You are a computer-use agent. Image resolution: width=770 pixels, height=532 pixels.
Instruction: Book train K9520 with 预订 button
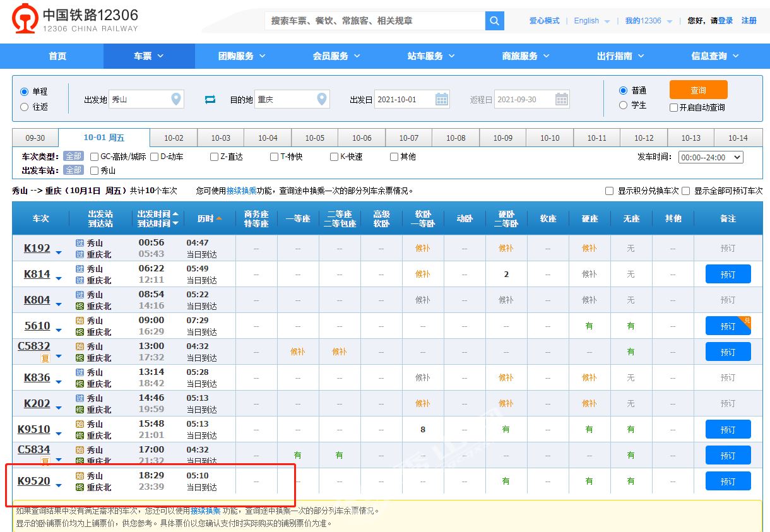(x=728, y=482)
